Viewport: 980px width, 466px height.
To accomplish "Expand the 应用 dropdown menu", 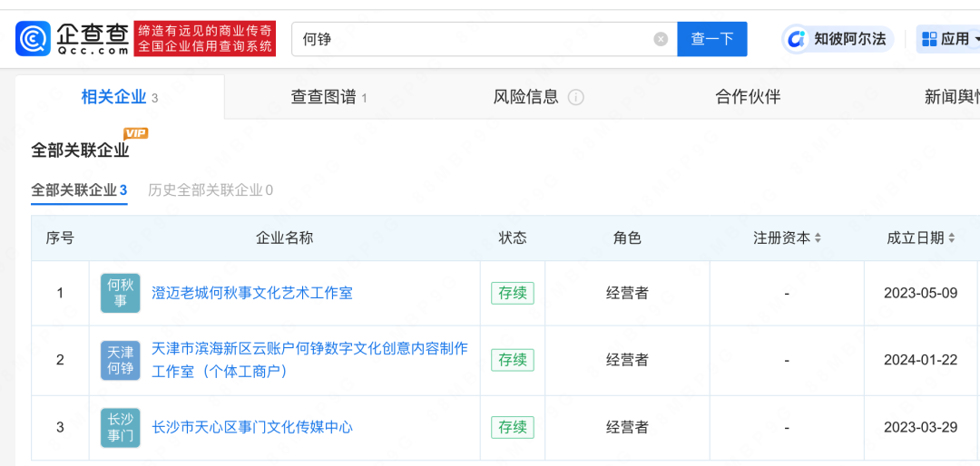I will click(x=975, y=39).
